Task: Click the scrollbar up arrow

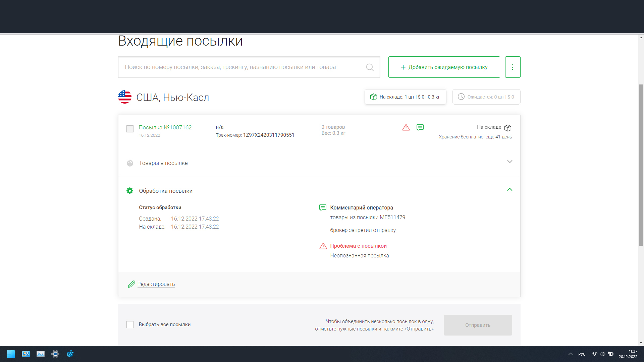Action: [641, 38]
